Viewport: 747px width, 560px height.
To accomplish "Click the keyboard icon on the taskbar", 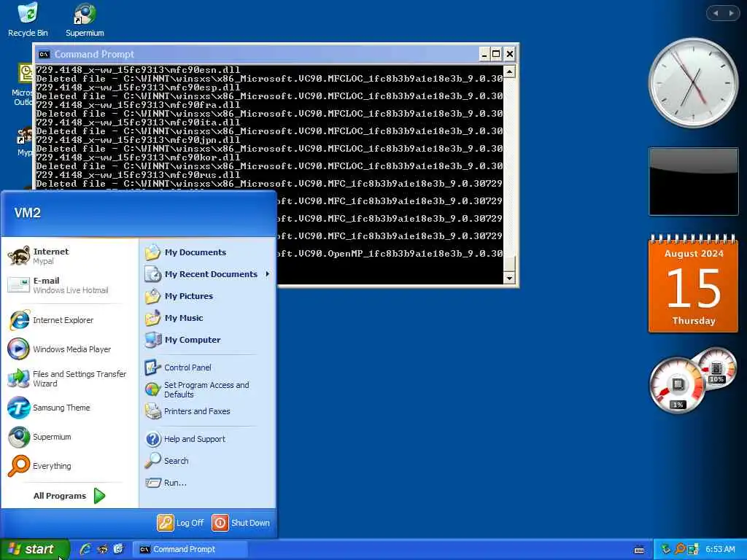I will (639, 550).
